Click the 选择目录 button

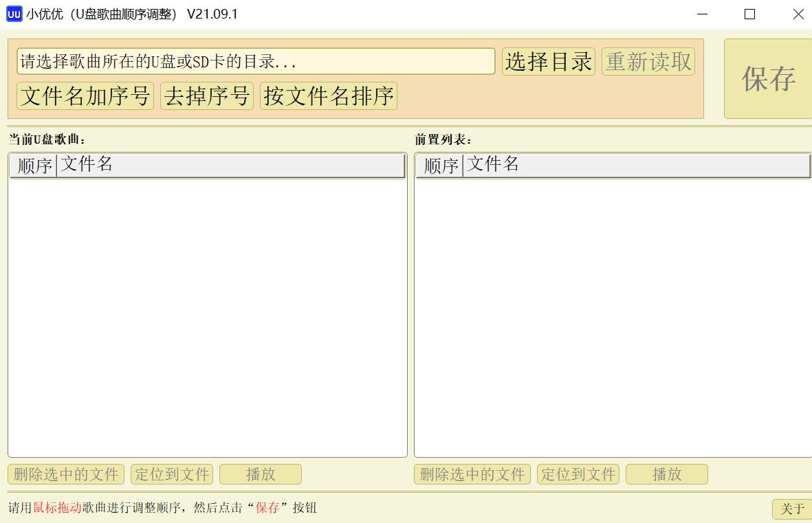pos(548,62)
